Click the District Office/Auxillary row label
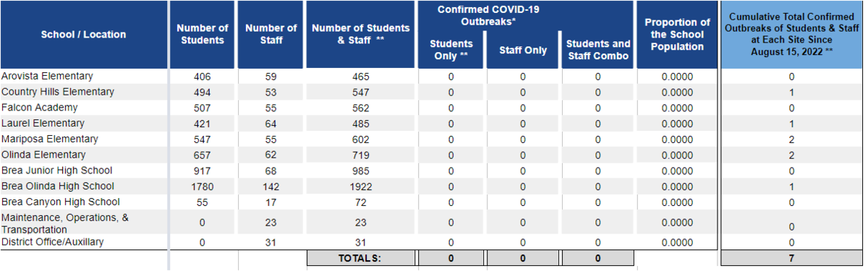Viewport: 868px width, 271px height. (x=52, y=242)
